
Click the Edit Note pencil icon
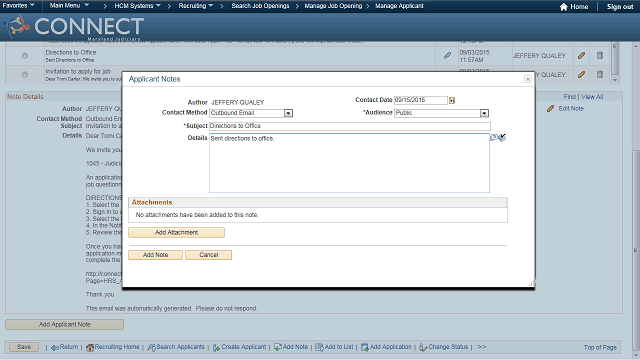(x=551, y=109)
